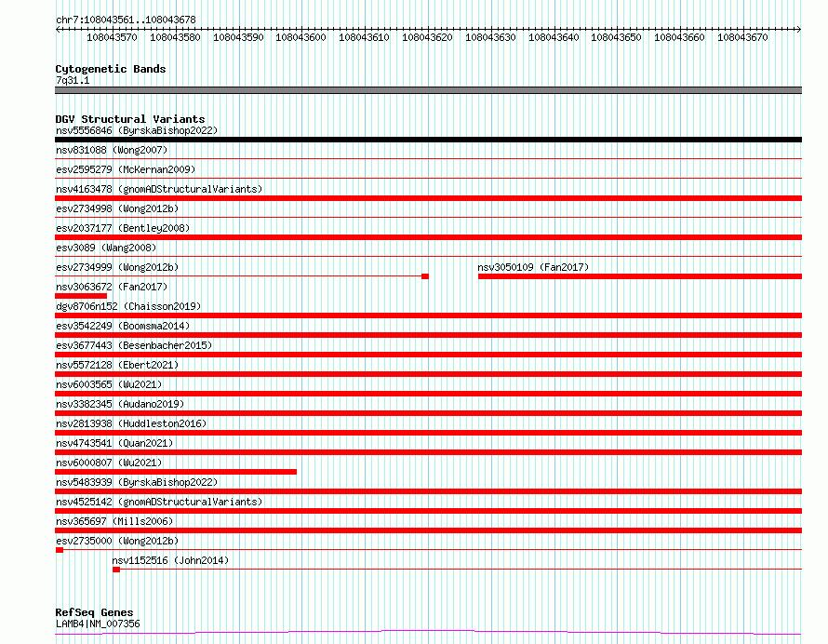
Task: Click the LAMB4|NM_007356 gene label
Action: click(x=98, y=624)
